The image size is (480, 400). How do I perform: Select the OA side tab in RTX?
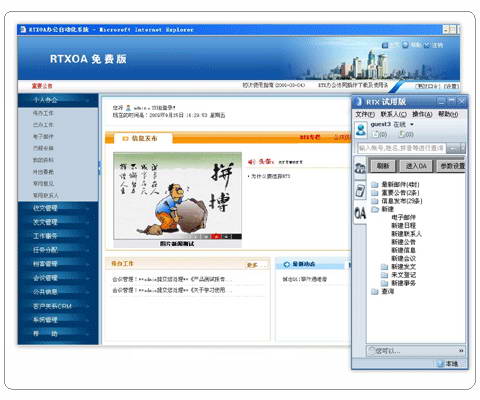point(360,213)
